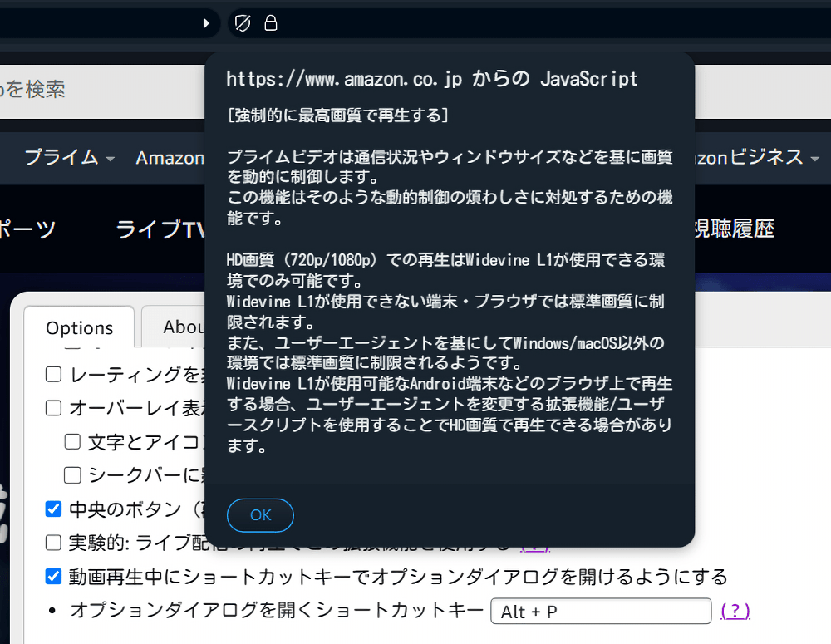This screenshot has height=644, width=831.
Task: Select the ライブTV menu item
Action: pyautogui.click(x=160, y=229)
